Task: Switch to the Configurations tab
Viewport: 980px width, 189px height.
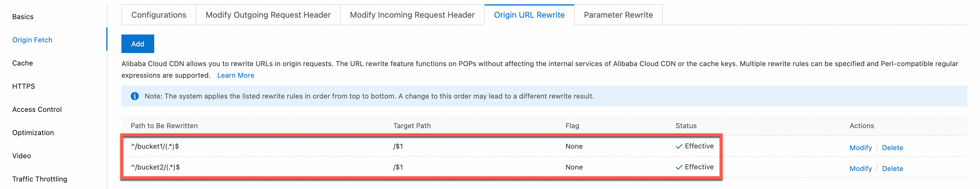Action: pos(159,15)
